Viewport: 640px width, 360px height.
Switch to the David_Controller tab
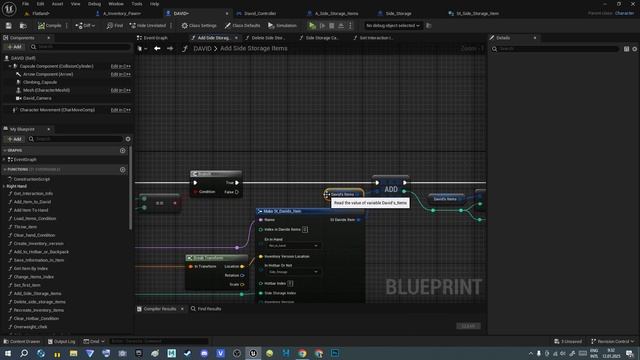pos(260,13)
